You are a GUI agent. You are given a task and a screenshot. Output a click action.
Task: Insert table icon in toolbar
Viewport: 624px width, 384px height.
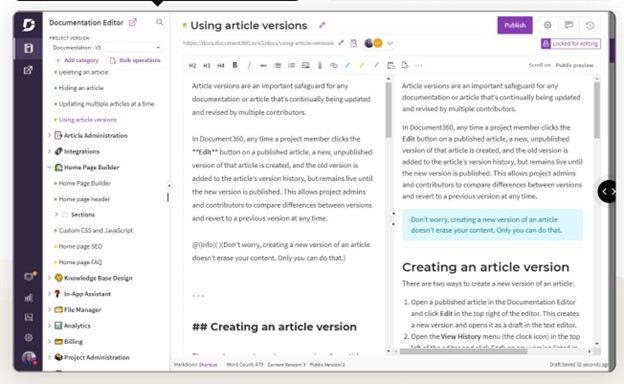pos(391,65)
